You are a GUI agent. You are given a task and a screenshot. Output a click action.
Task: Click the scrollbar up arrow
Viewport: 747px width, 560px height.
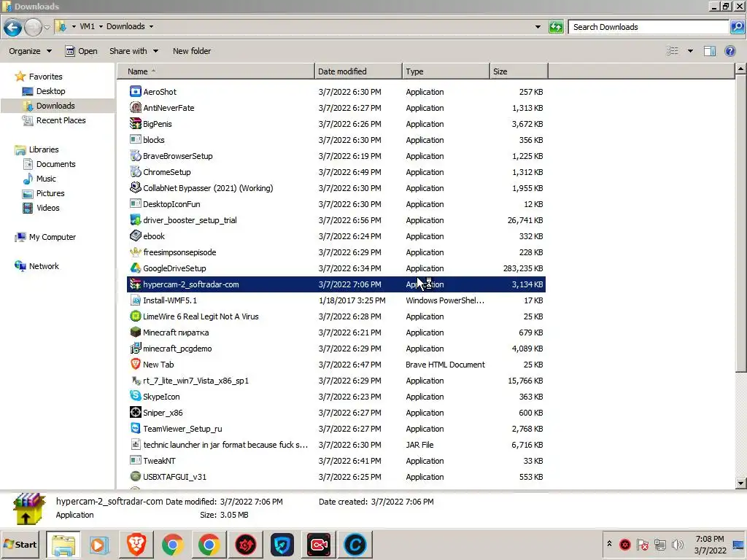[740, 69]
